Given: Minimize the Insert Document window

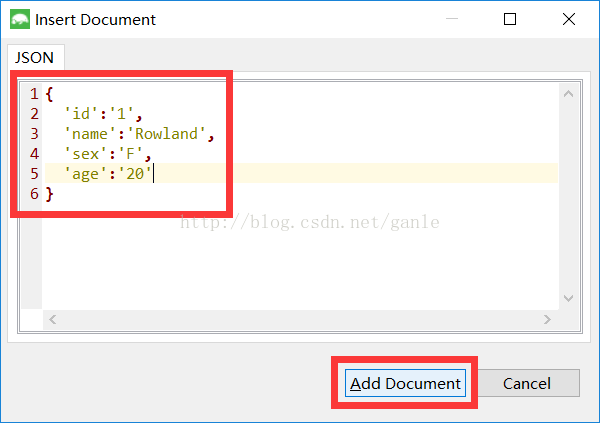Looking at the screenshot, I should point(452,19).
